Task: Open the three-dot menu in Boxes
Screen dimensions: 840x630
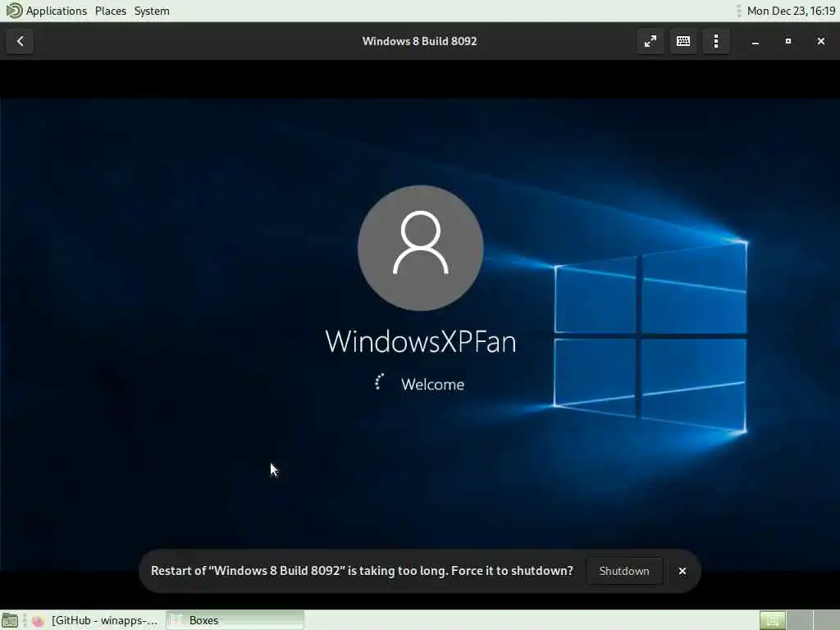Action: [x=716, y=41]
